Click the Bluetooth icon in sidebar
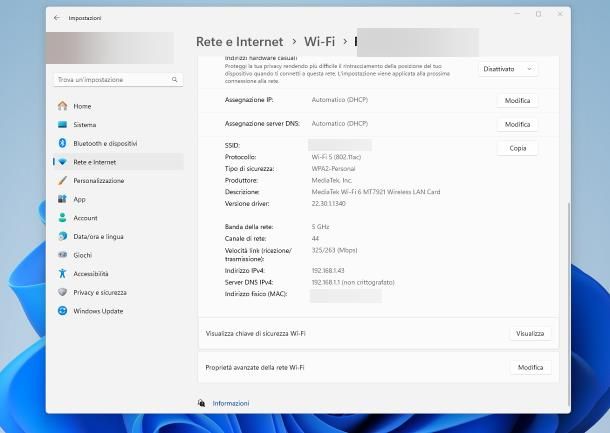The height and width of the screenshot is (433, 610). click(x=62, y=143)
